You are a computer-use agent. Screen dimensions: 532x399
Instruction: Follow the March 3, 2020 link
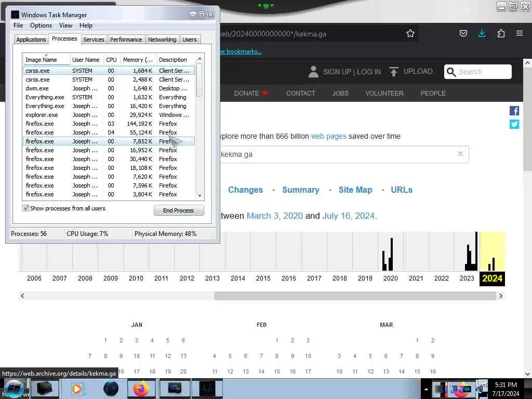[x=274, y=216]
